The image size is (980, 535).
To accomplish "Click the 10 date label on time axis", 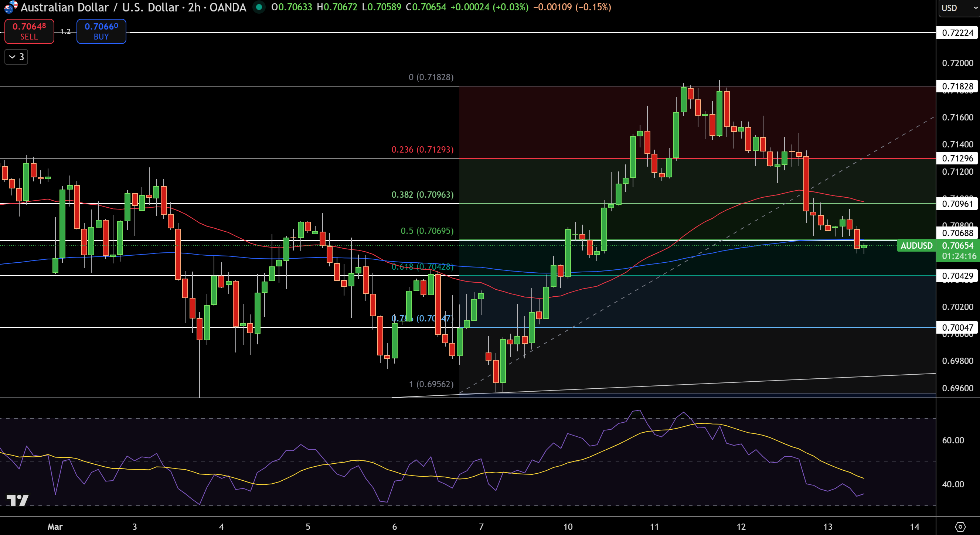I will pyautogui.click(x=568, y=527).
